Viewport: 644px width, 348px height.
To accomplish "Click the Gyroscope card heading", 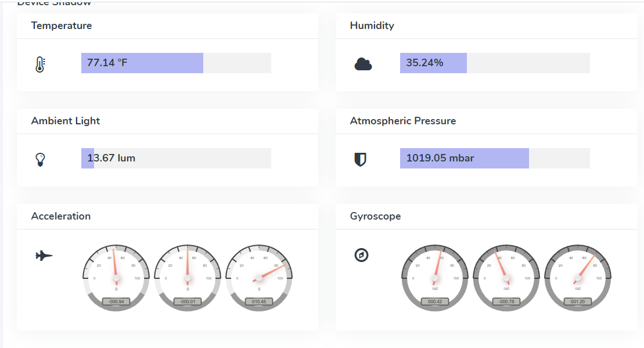I will coord(375,216).
